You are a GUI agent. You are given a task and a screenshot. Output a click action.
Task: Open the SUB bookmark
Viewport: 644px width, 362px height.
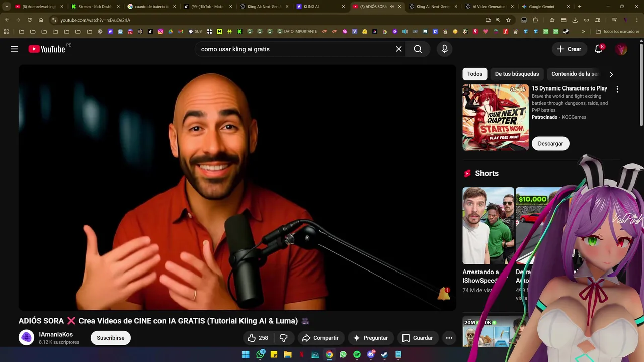(x=195, y=31)
